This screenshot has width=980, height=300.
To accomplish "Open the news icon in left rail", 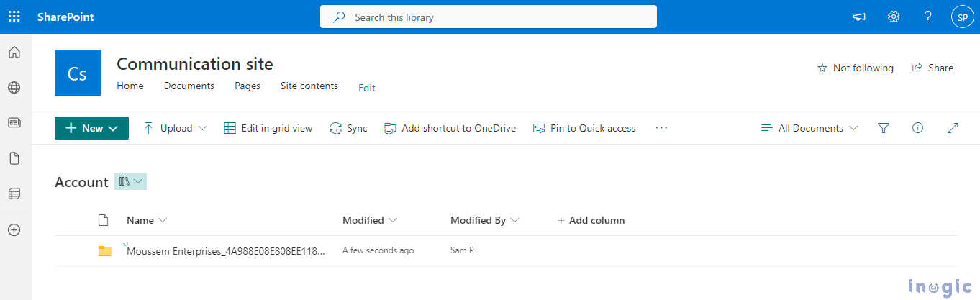I will (14, 122).
